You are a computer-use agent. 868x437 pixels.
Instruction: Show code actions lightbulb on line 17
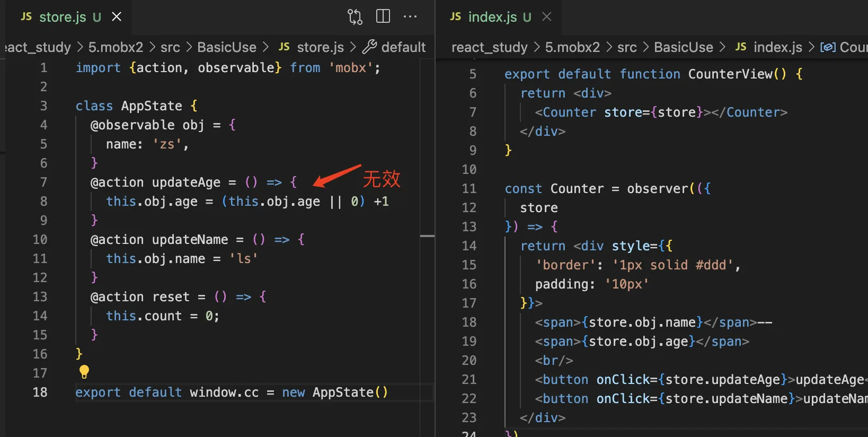84,372
